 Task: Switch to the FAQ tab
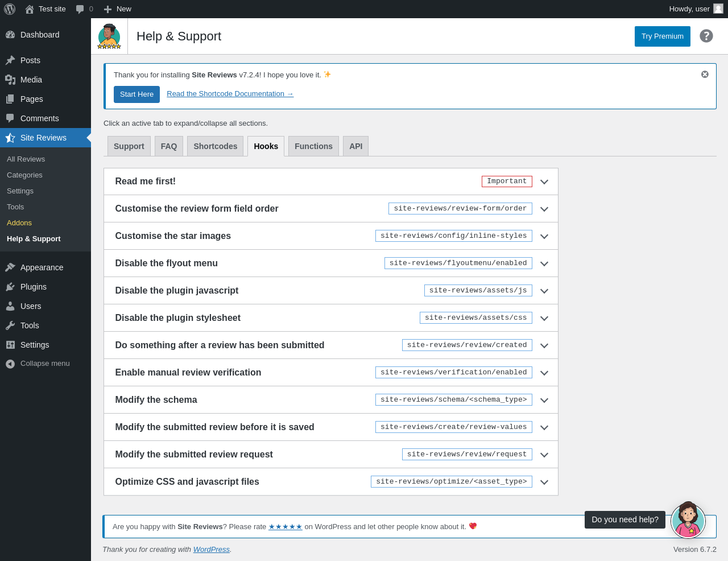(169, 146)
